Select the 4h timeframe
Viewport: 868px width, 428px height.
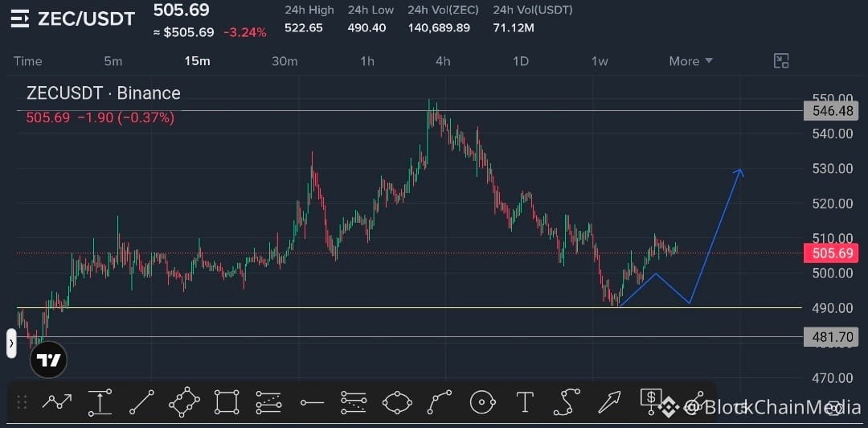[443, 61]
